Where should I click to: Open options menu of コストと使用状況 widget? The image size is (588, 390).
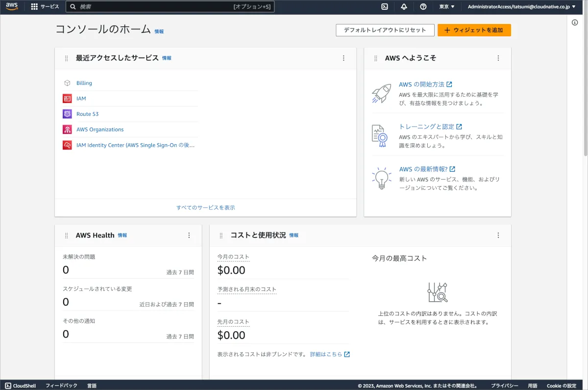point(498,235)
